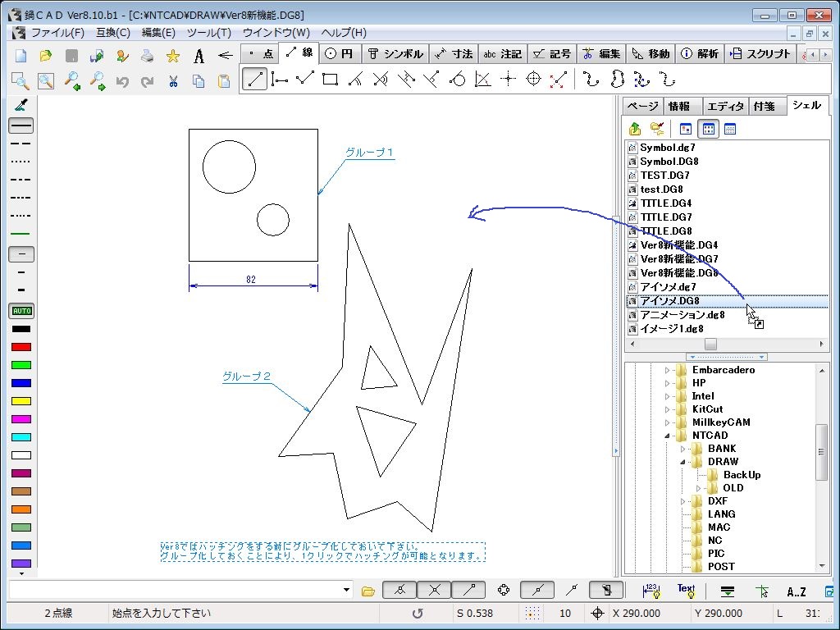Open the スクリプト command tab
This screenshot has width=840, height=630.
(760, 53)
